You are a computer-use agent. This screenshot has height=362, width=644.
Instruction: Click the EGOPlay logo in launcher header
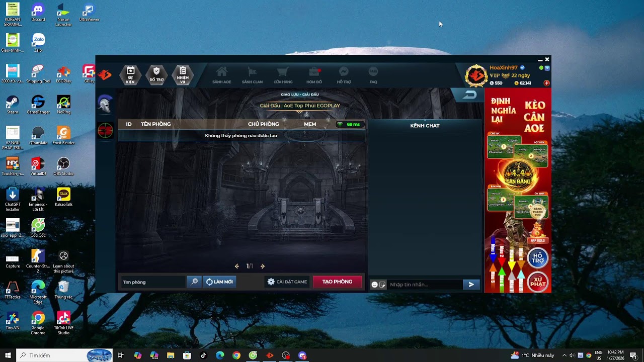(x=105, y=75)
